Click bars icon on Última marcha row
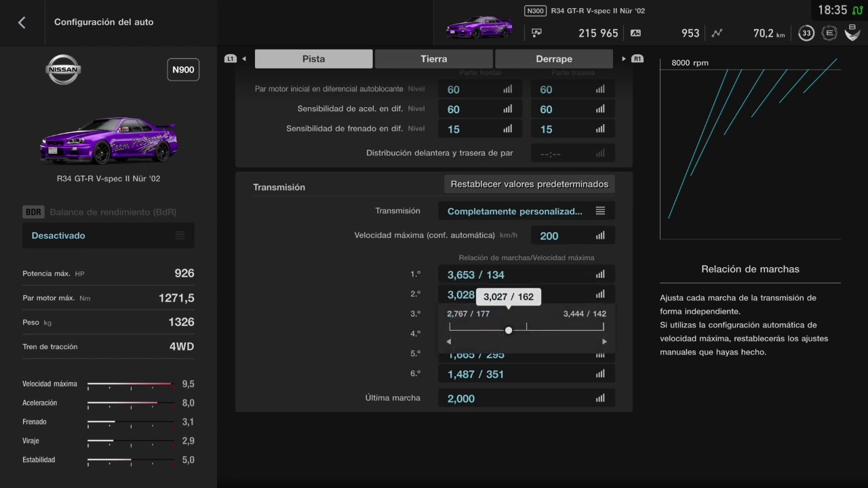The image size is (868, 488). pyautogui.click(x=600, y=399)
